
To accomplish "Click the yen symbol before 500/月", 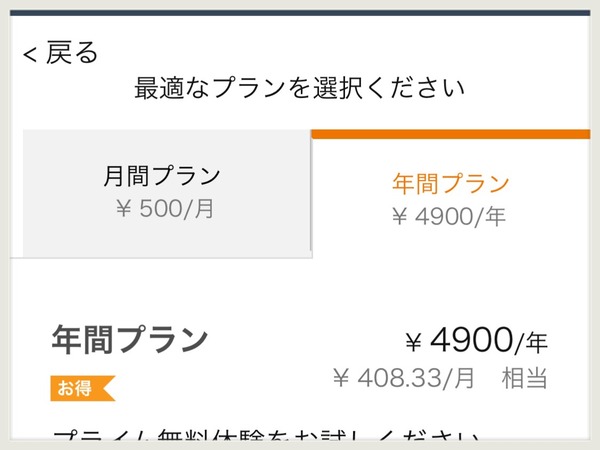I will pos(124,209).
